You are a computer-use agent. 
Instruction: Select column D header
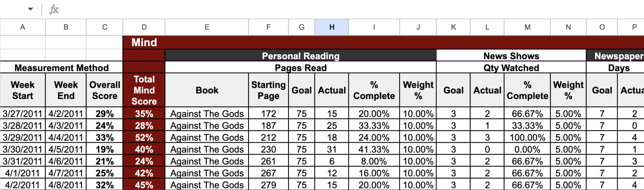click(x=144, y=27)
